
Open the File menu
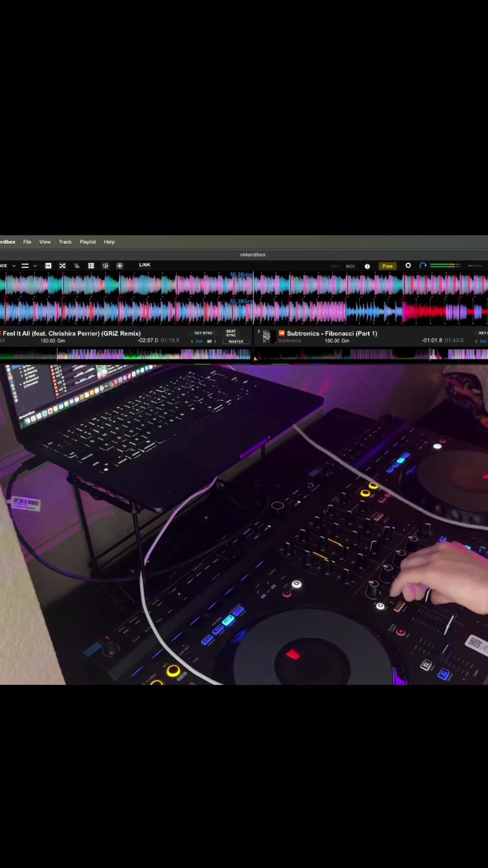27,242
